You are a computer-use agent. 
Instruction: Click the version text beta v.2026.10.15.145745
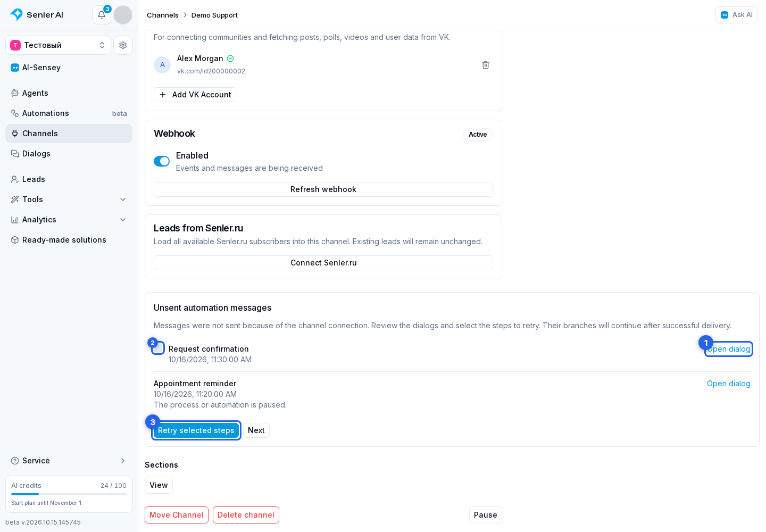(x=43, y=522)
